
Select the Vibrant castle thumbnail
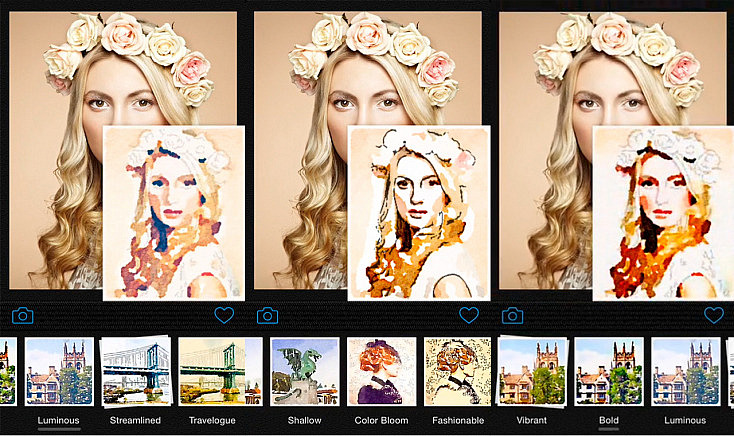coord(532,372)
